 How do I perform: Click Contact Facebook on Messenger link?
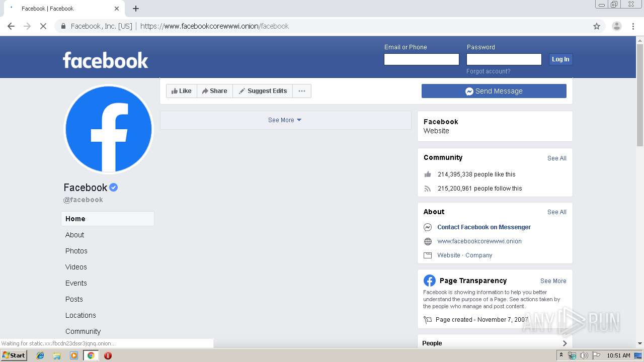click(x=484, y=227)
